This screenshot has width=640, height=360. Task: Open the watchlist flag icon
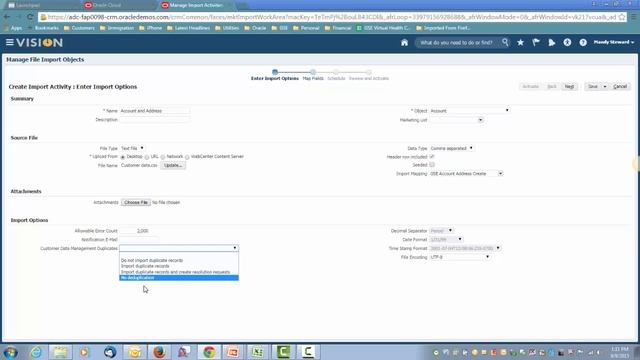tap(536, 42)
